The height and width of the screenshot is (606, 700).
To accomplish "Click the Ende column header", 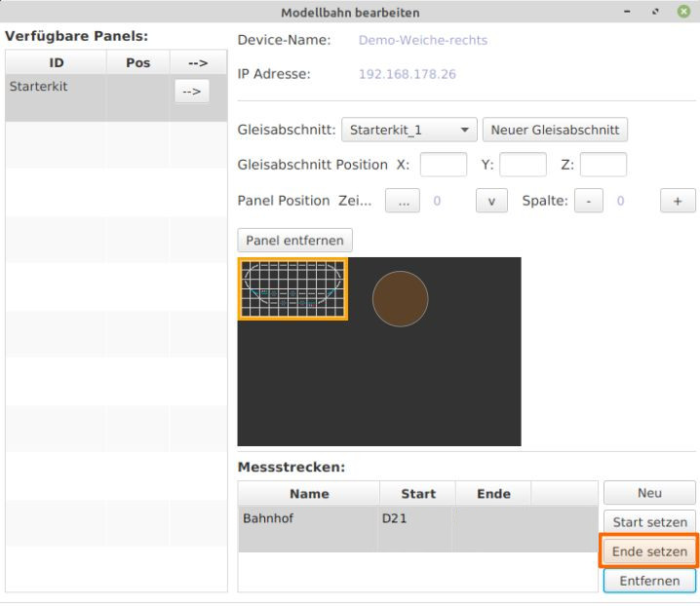I will point(493,494).
